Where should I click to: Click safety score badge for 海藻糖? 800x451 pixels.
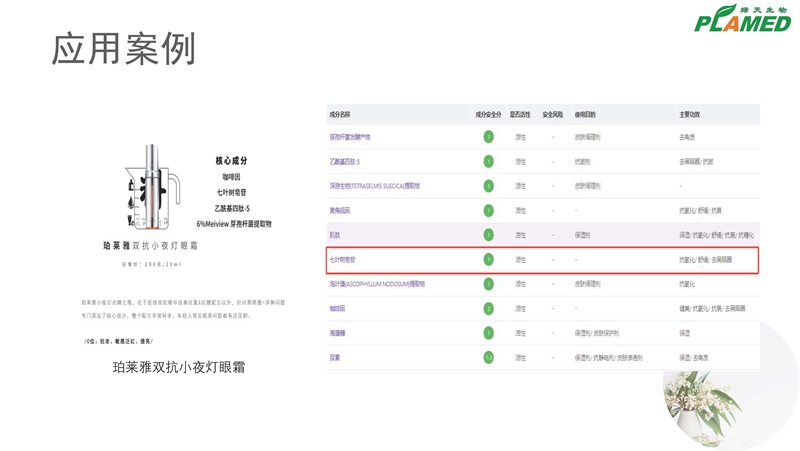(x=488, y=333)
